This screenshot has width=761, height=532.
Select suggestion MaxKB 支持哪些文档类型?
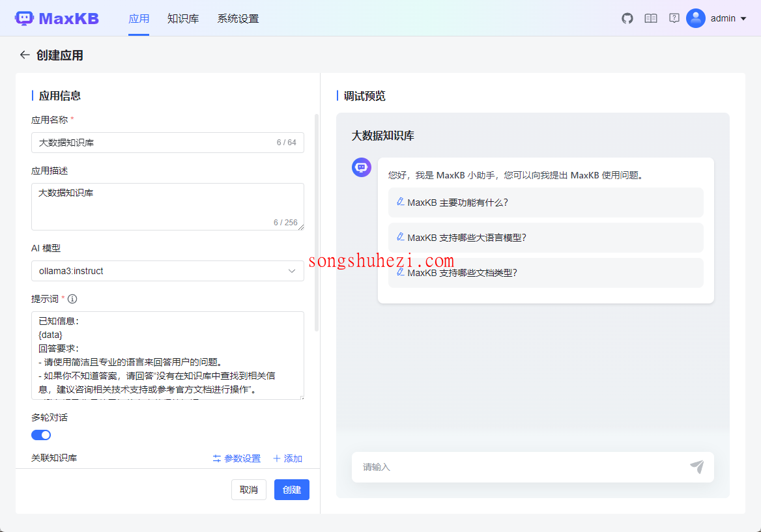545,273
